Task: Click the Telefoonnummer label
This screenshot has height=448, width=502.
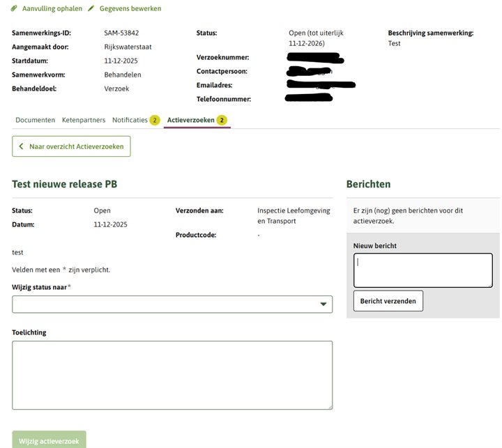Action: click(x=224, y=99)
